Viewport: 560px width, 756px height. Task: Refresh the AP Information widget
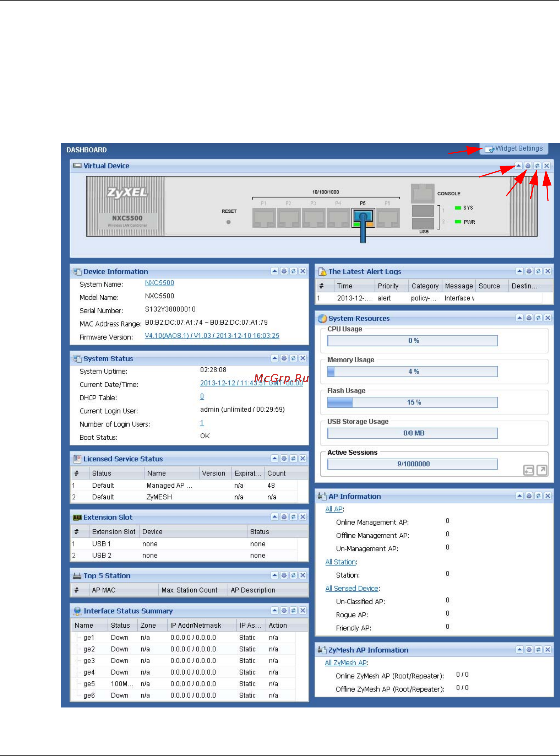[538, 496]
